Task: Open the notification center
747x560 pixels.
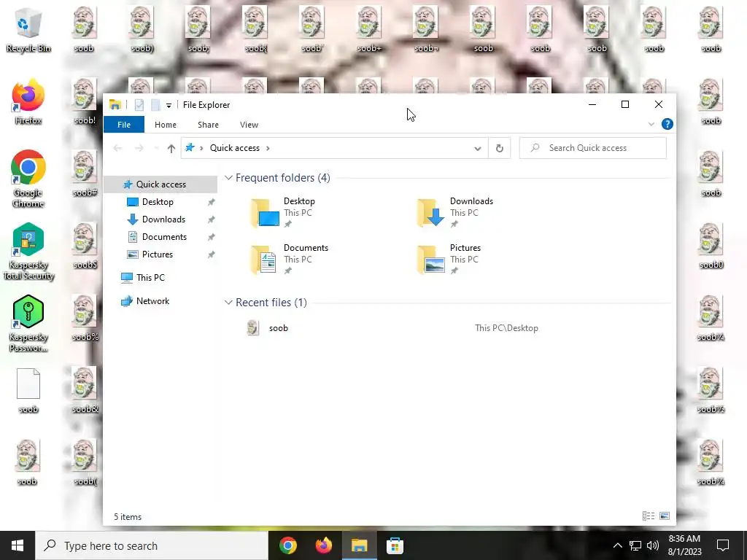Action: pyautogui.click(x=723, y=545)
